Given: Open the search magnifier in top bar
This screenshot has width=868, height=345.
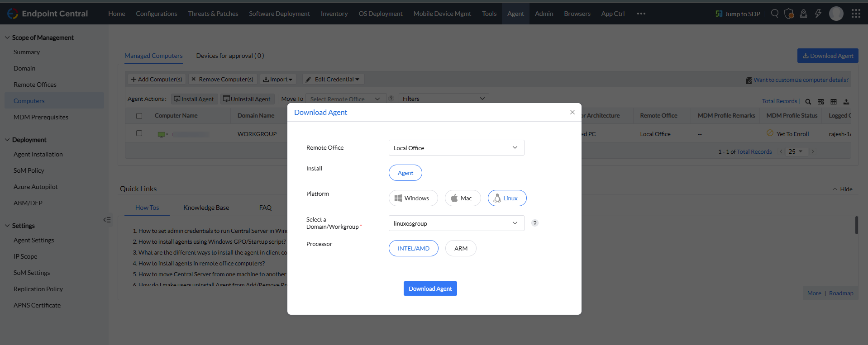Looking at the screenshot, I should pos(775,14).
